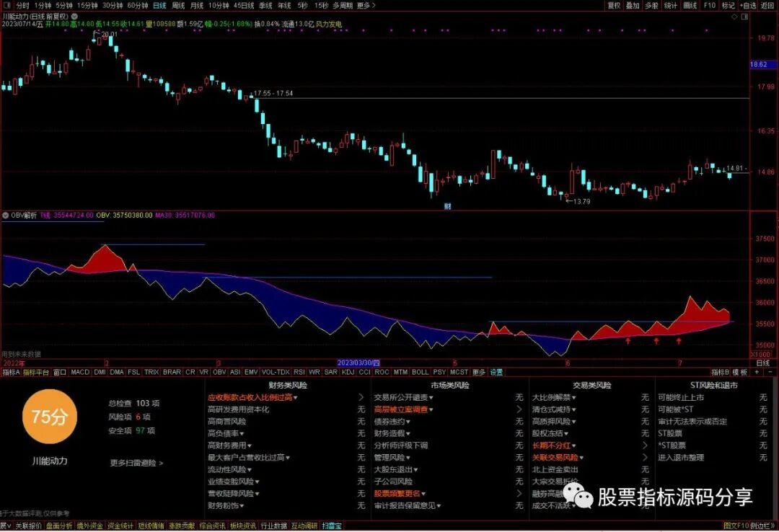Expand 关联交易风险 risk item
Image resolution: width=779 pixels, height=532 pixels.
click(x=558, y=458)
